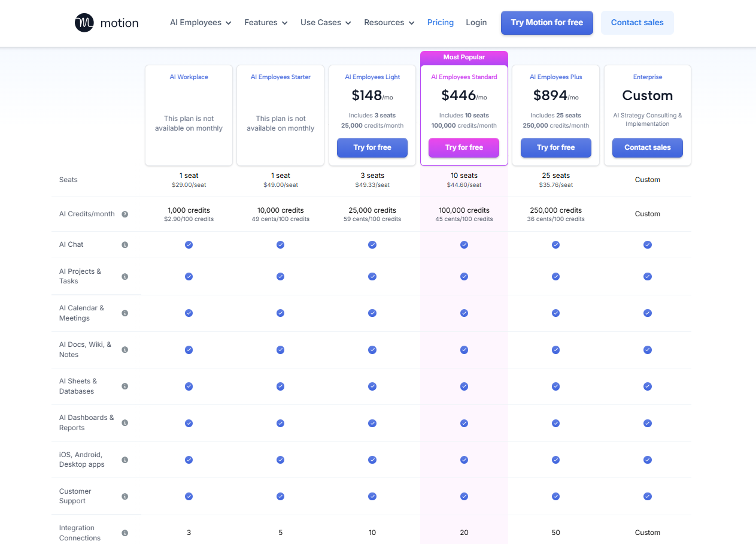Viewport: 756px width, 544px height.
Task: Click the $446/mo price text
Action: point(464,96)
